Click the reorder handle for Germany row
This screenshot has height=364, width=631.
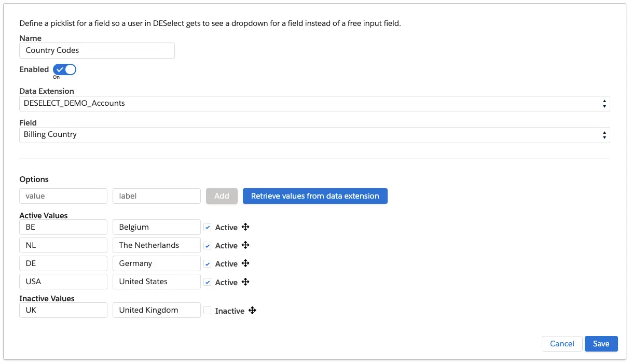(246, 263)
